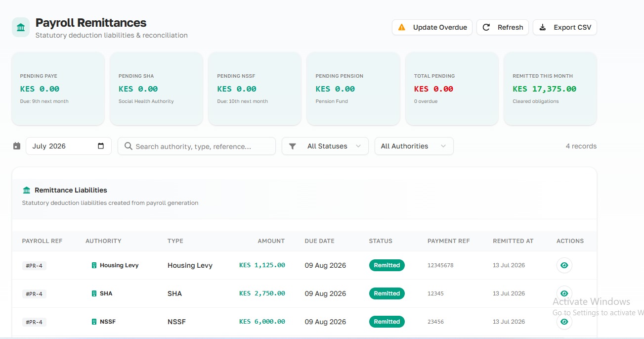Click the bank icon beside Payroll Remittances title

pos(21,28)
